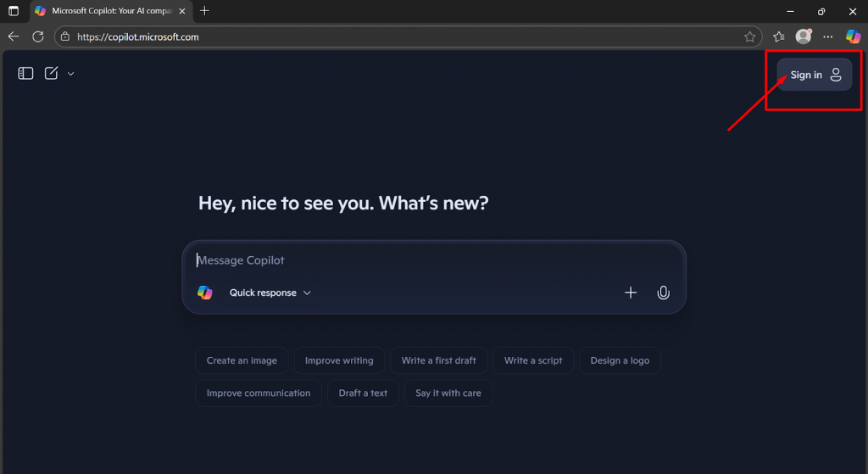This screenshot has width=868, height=474.
Task: Open the Favorites list icon
Action: (779, 36)
